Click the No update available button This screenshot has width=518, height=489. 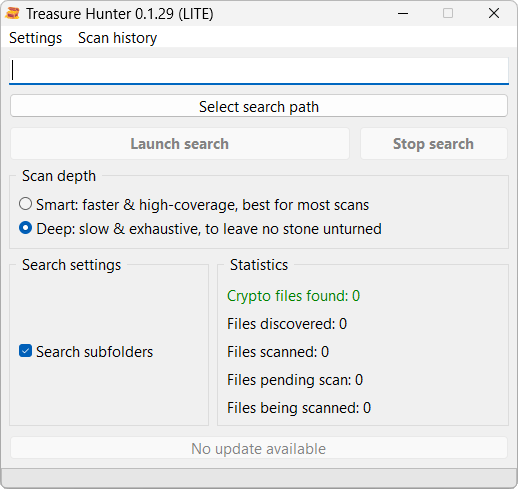tap(259, 448)
